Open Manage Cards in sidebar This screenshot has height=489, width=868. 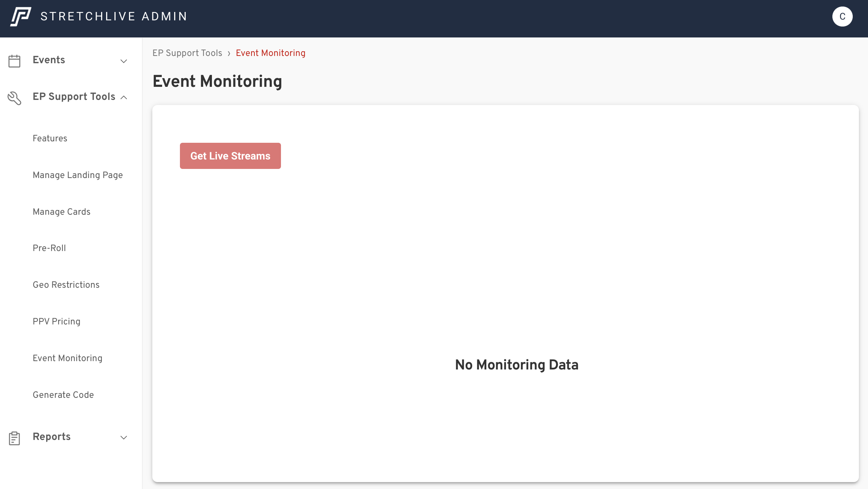61,212
